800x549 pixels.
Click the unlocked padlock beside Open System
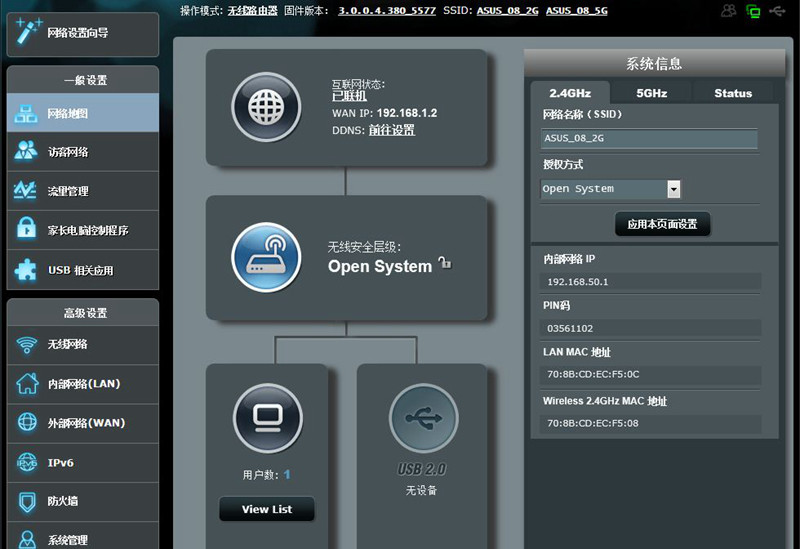(x=445, y=264)
